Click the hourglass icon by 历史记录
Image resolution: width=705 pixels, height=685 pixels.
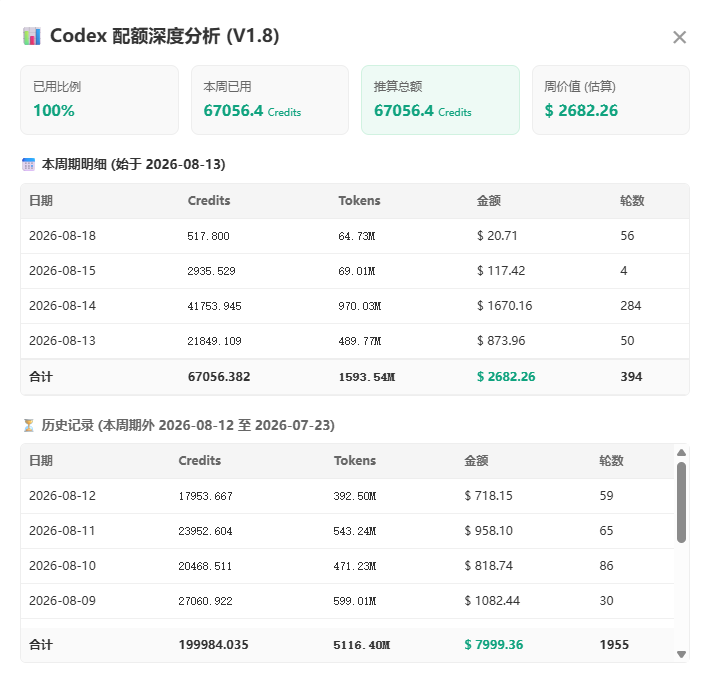[x=28, y=425]
